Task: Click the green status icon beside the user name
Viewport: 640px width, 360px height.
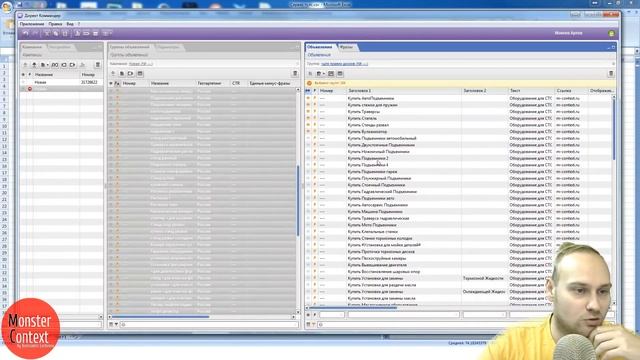Action: 611,33
